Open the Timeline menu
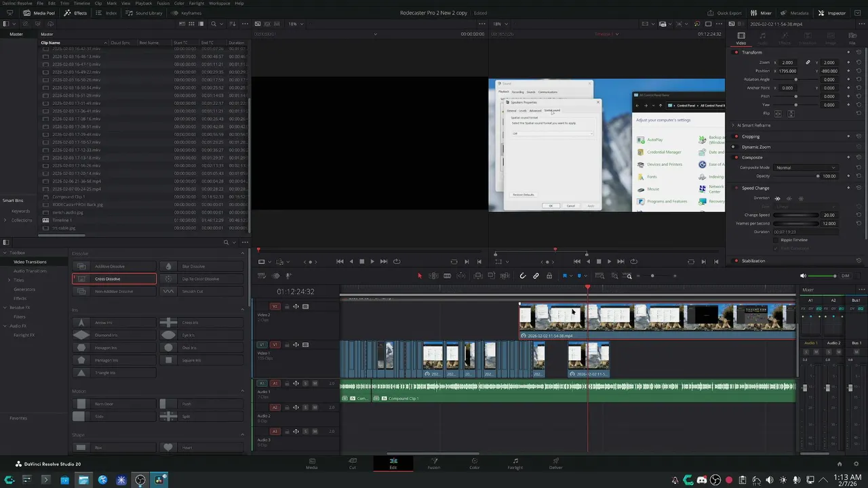The width and height of the screenshot is (868, 488). click(x=81, y=3)
